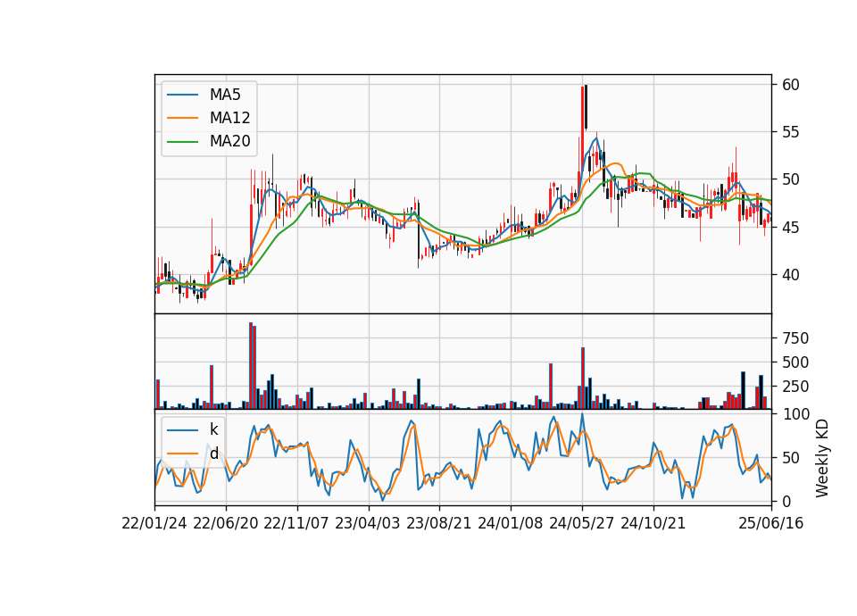
Task: Click the orange MA12 legend line sample
Action: point(182,118)
